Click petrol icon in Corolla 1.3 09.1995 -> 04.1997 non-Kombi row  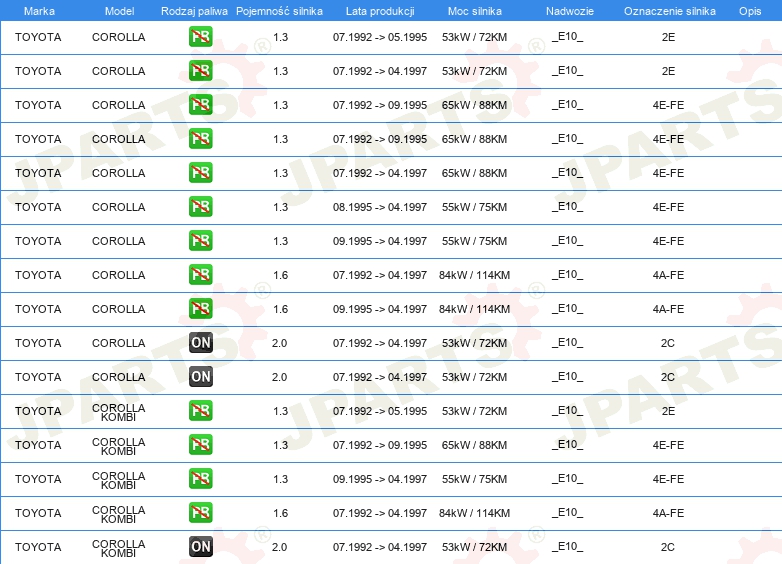click(200, 241)
